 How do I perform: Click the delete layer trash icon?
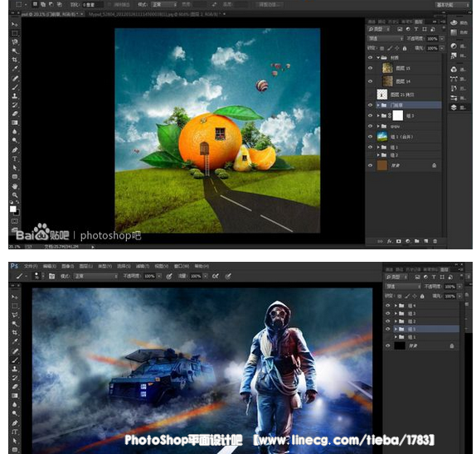pyautogui.click(x=435, y=241)
